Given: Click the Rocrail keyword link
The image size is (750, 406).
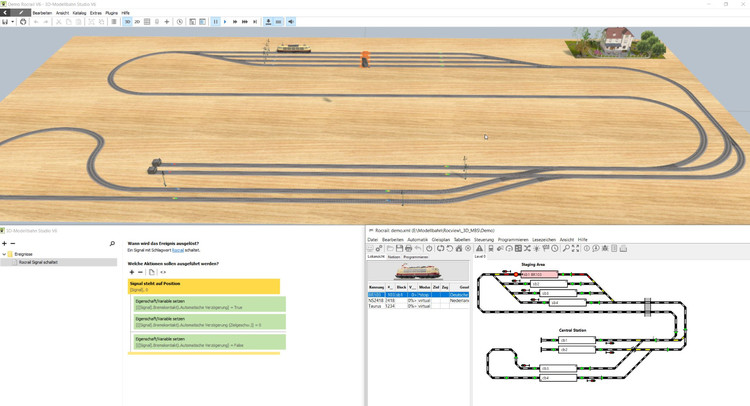Looking at the screenshot, I should [178, 250].
